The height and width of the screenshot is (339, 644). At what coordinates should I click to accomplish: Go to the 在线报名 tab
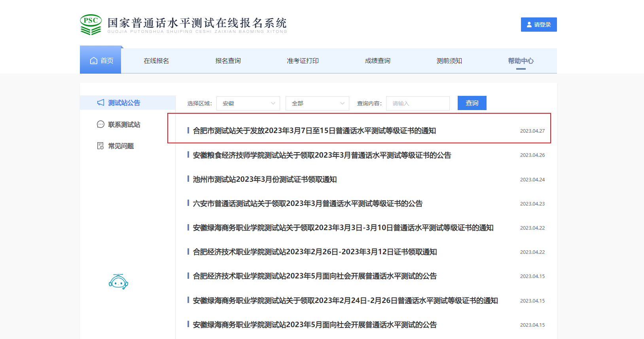click(x=156, y=61)
